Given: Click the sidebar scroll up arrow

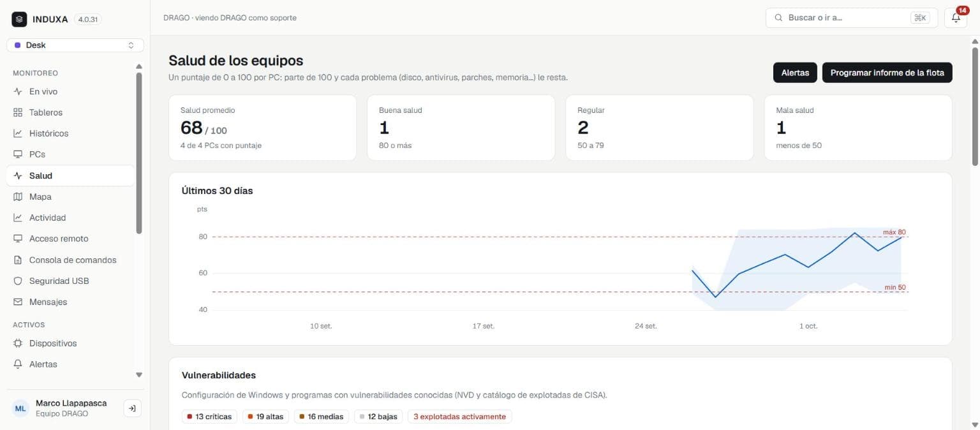Looking at the screenshot, I should [139, 66].
